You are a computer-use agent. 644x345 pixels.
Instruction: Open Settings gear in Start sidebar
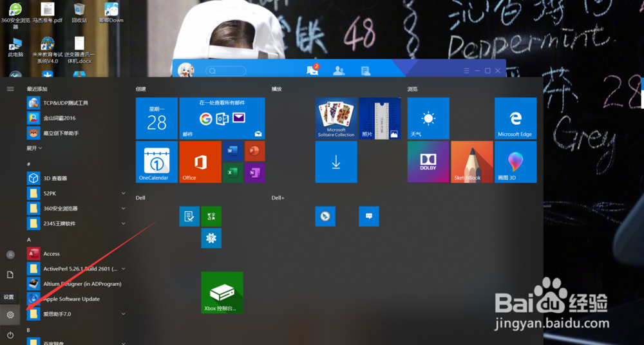[10, 315]
